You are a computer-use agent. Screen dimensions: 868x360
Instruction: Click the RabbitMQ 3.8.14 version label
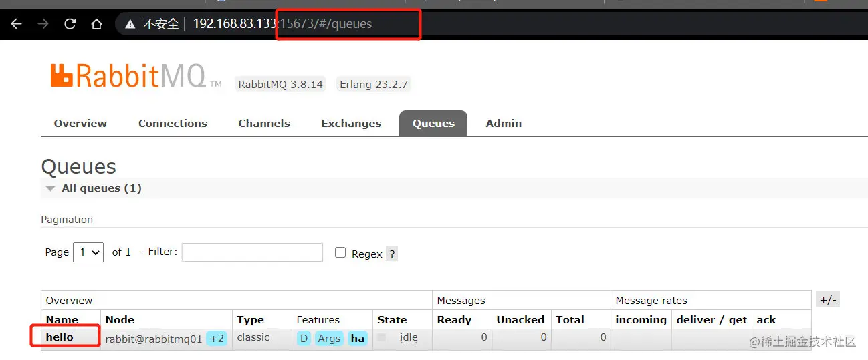pyautogui.click(x=281, y=85)
